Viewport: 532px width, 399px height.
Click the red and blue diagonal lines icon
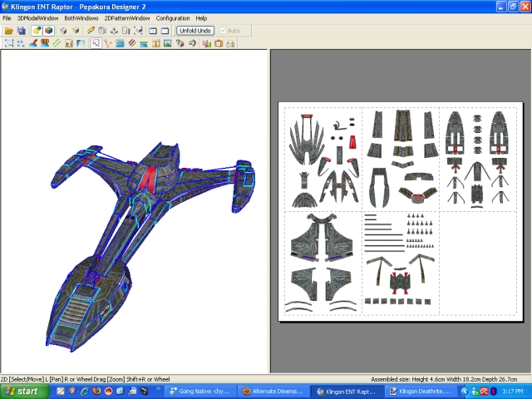pos(132,43)
